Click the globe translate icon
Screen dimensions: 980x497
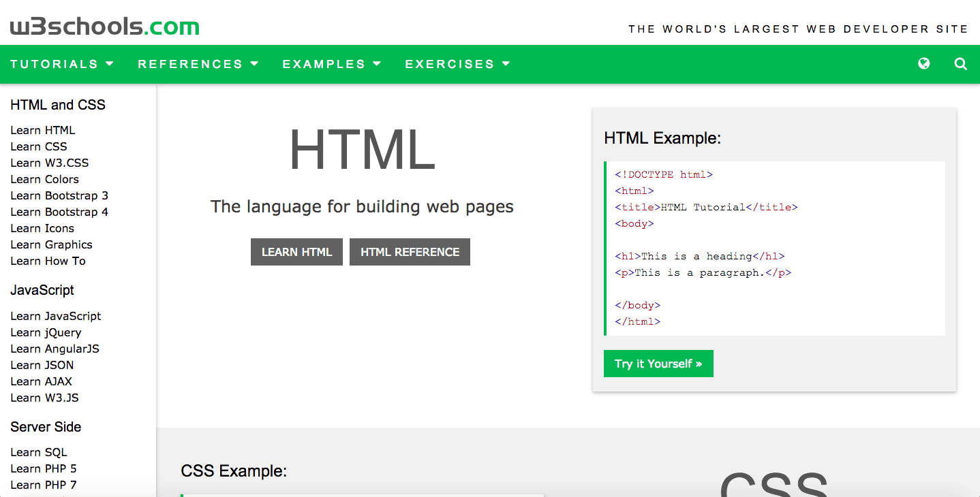tap(924, 64)
